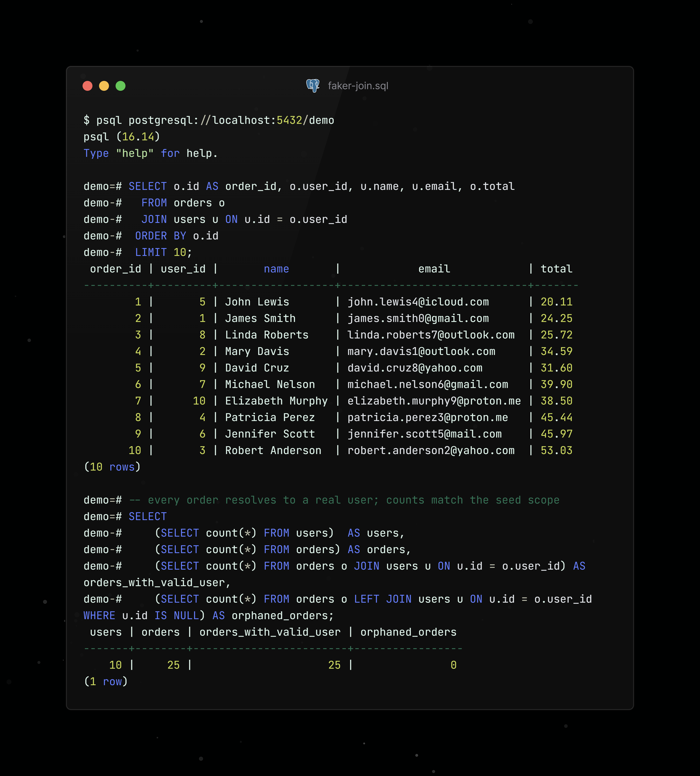Click the orphaned_orders value 0
Viewport: 700px width, 776px height.
point(453,665)
